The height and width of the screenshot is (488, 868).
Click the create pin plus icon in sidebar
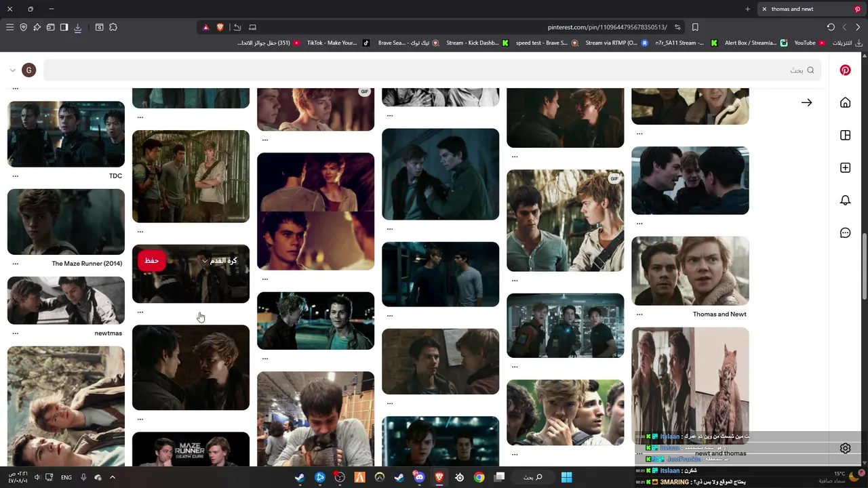tap(845, 167)
